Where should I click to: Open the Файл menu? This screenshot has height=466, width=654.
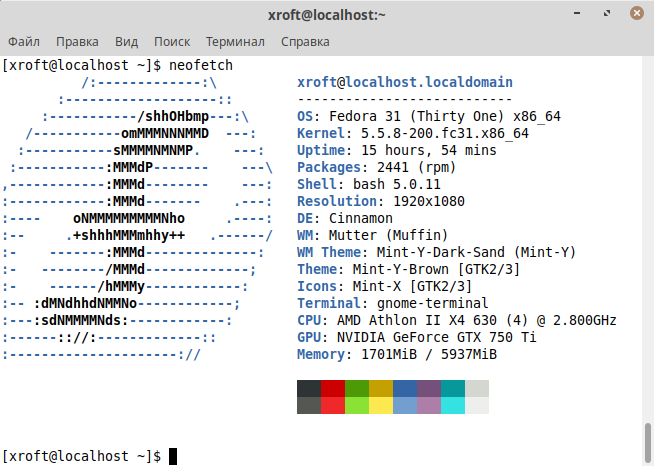tap(24, 42)
